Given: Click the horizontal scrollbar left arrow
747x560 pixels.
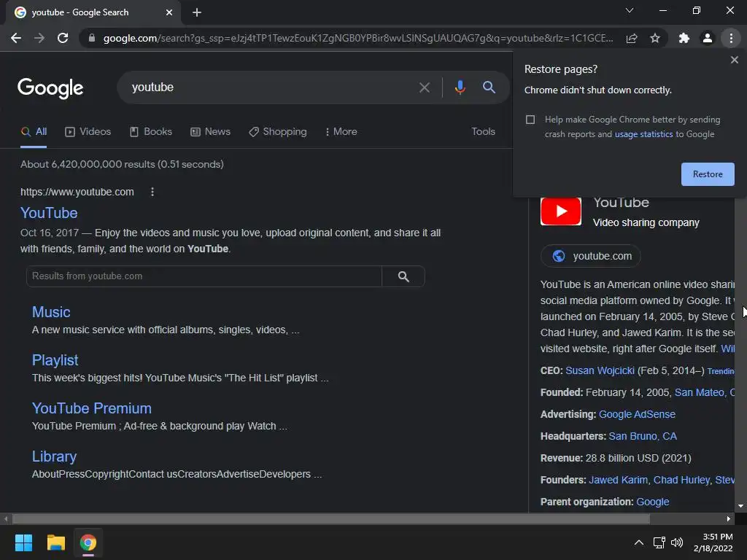Looking at the screenshot, I should coord(6,518).
